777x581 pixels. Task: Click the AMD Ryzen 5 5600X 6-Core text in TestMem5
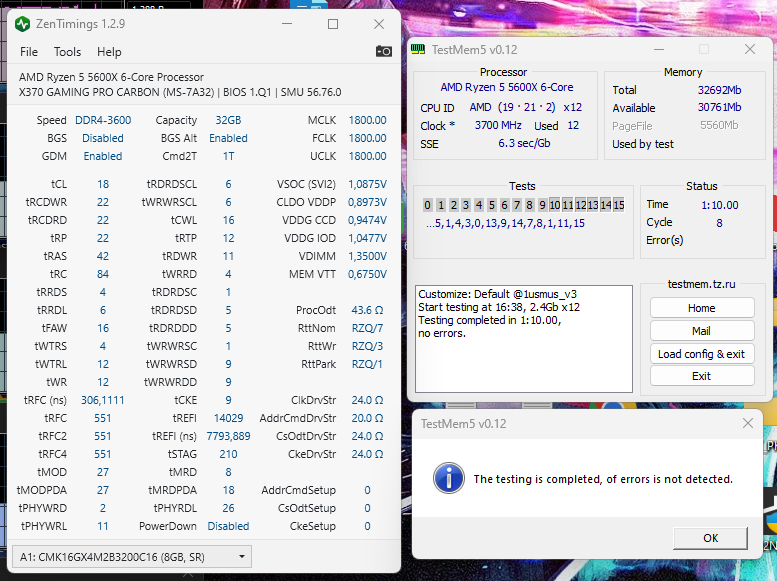(506, 87)
